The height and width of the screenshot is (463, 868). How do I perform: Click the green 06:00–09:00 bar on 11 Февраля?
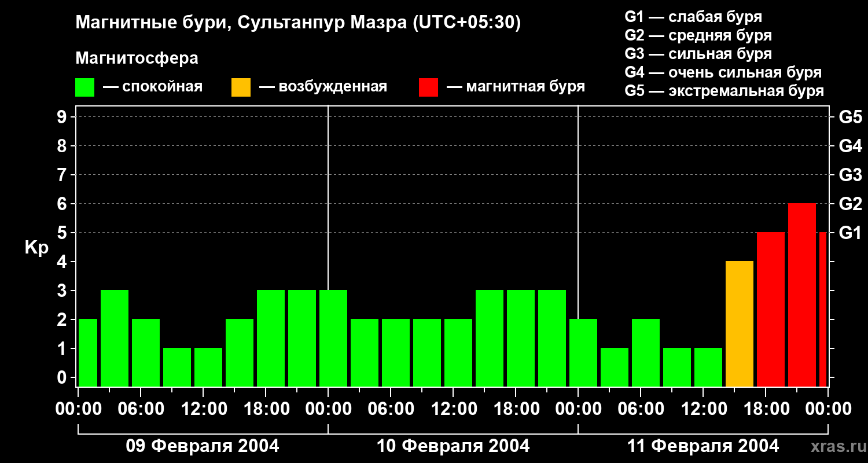[646, 352]
